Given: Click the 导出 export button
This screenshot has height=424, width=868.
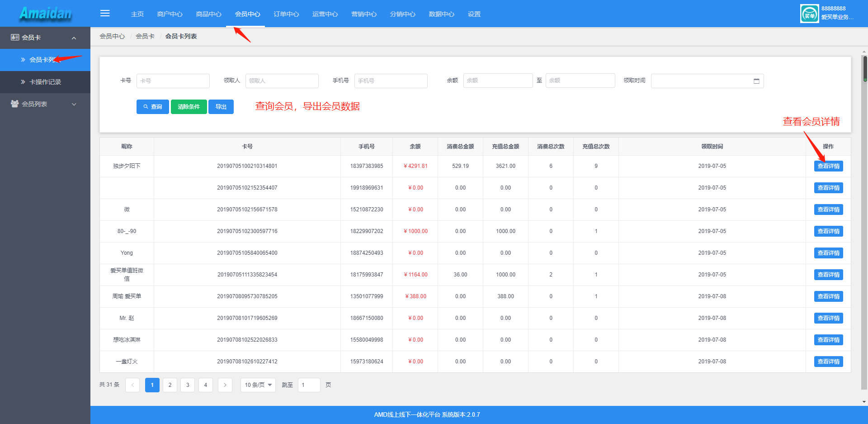Looking at the screenshot, I should (221, 107).
